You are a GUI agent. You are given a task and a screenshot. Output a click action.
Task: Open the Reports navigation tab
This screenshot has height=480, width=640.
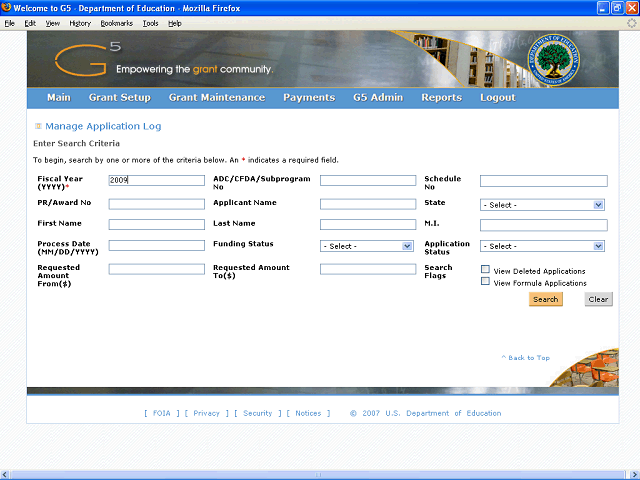[442, 98]
